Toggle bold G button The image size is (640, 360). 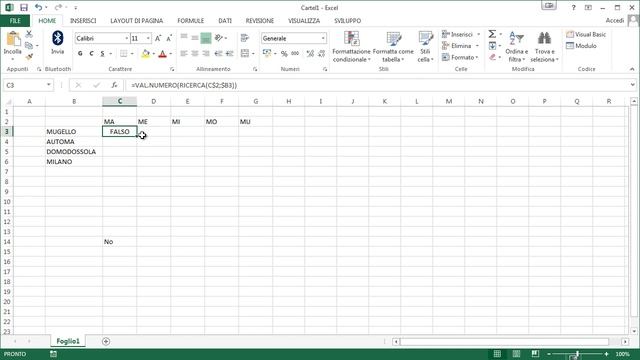80,53
